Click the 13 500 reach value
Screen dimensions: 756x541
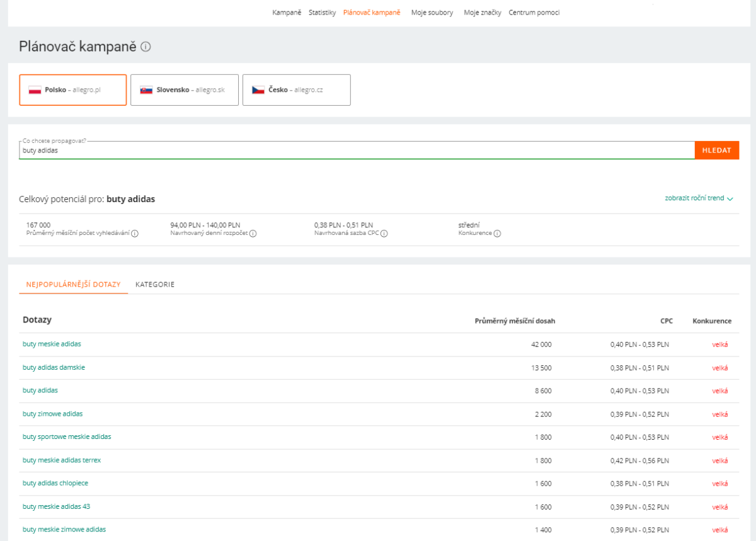click(541, 368)
